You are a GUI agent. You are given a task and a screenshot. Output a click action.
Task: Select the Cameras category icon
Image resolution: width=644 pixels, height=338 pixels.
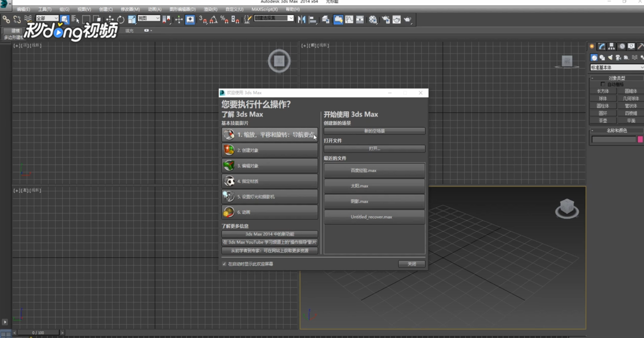618,57
